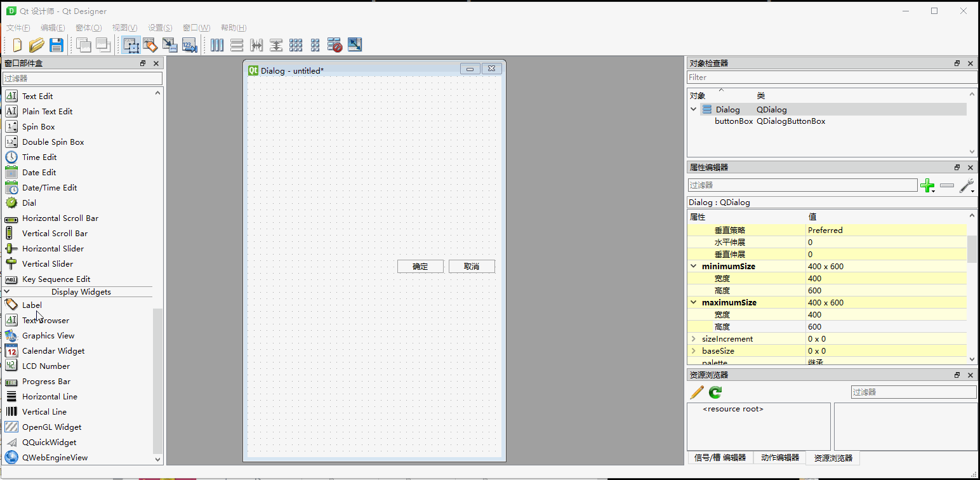The height and width of the screenshot is (480, 980).
Task: Collapse the Dialog tree in object inspector
Action: (x=693, y=109)
